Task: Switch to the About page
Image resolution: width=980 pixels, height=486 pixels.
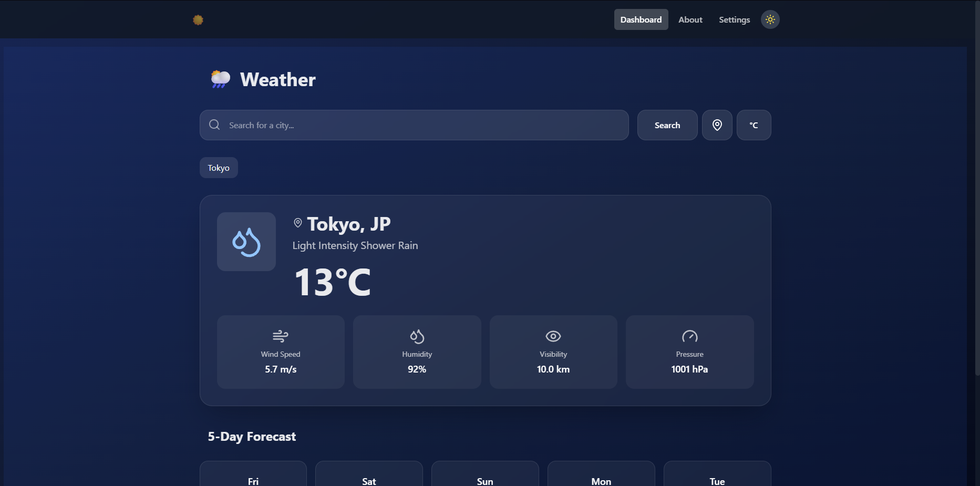Action: [690, 19]
